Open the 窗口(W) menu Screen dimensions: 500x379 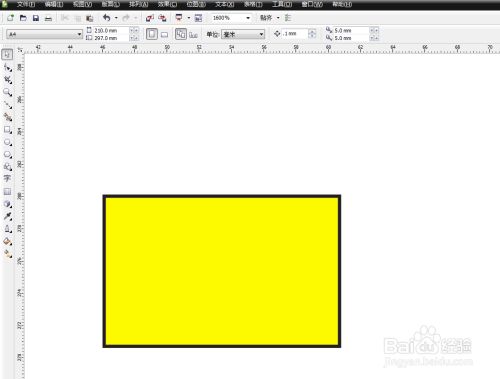coord(312,4)
